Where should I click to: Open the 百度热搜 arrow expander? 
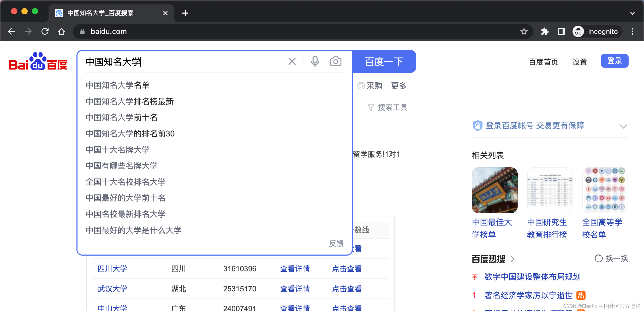[512, 259]
